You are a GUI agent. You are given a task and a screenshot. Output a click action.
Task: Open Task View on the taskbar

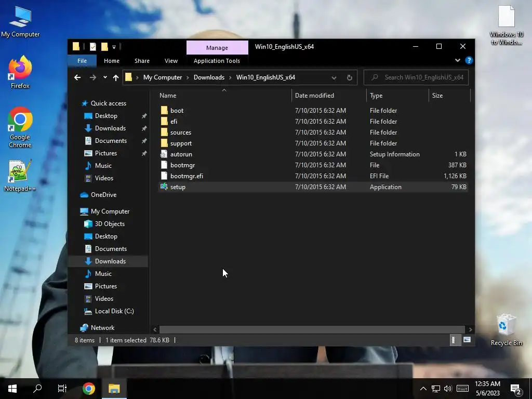point(62,389)
